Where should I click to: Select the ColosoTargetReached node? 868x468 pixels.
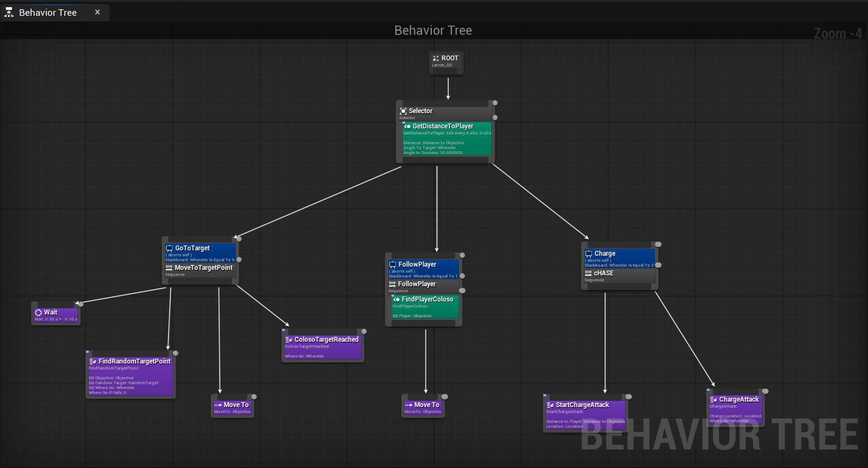tap(322, 347)
